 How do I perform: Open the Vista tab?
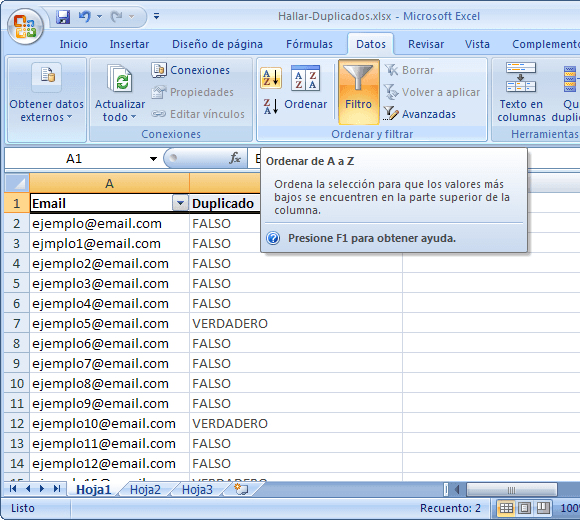(x=477, y=44)
